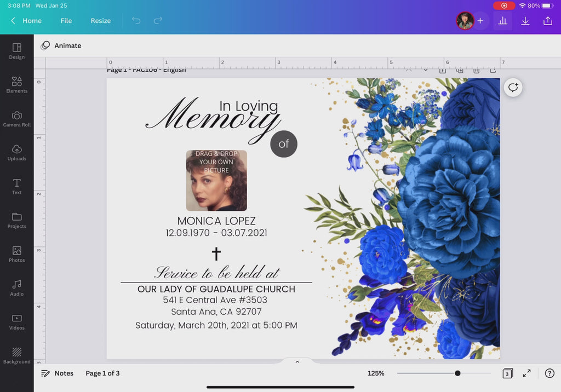Click the Home link

coord(32,21)
